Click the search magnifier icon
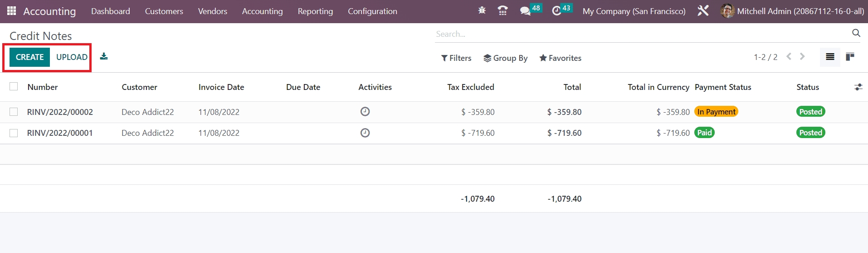 856,33
